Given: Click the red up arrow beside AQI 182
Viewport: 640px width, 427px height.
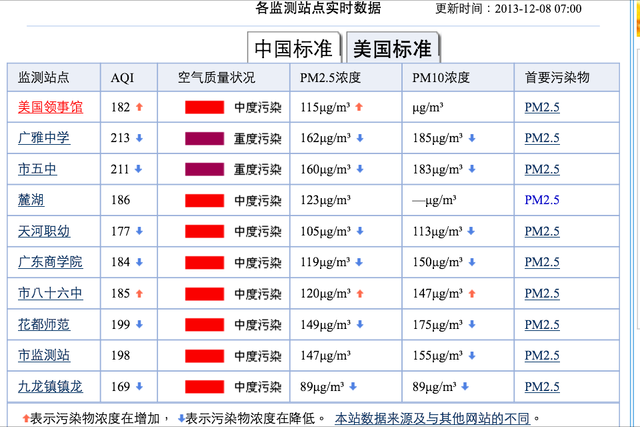Looking at the screenshot, I should pos(139,106).
